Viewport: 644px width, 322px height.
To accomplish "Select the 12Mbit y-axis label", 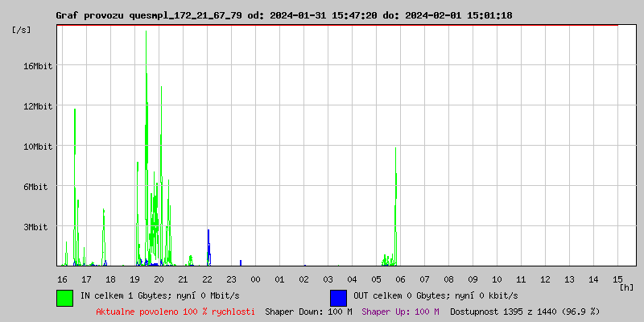I will pos(37,106).
